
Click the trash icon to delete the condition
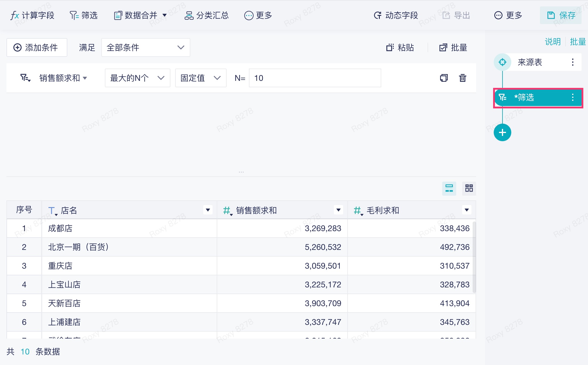pyautogui.click(x=462, y=78)
